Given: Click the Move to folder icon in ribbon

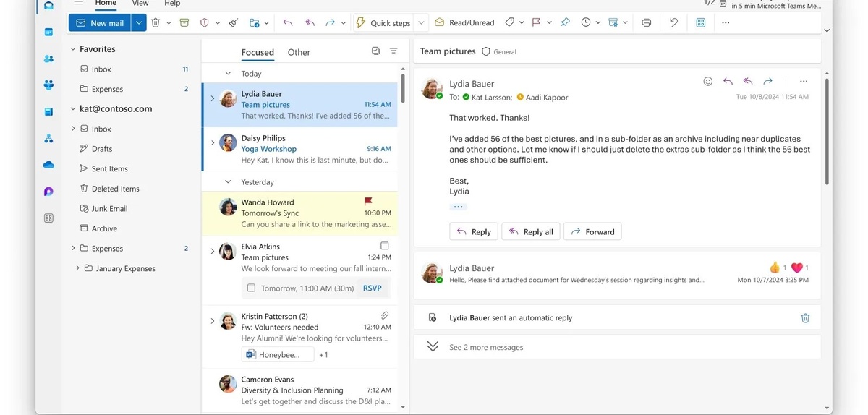Looking at the screenshot, I should coord(255,23).
